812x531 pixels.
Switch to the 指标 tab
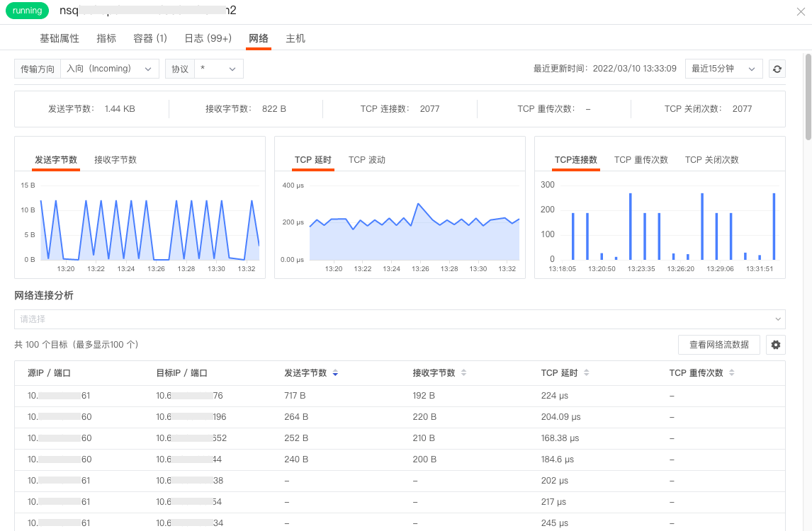pos(106,38)
